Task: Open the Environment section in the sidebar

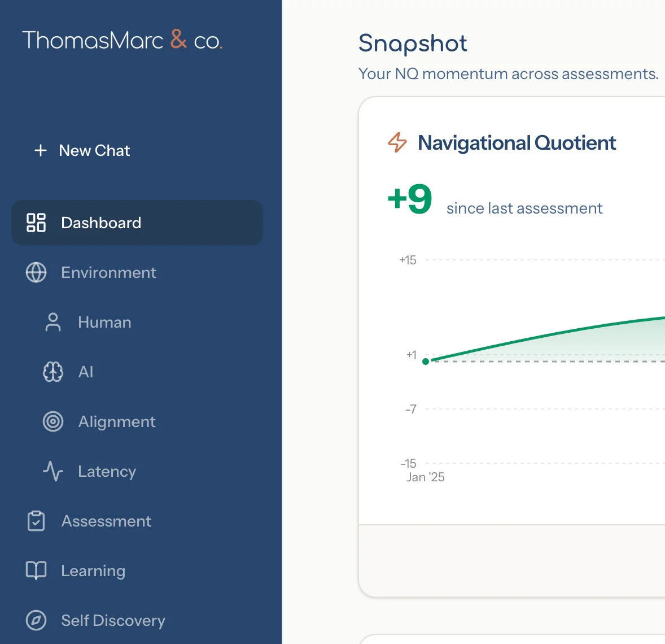Action: [108, 272]
